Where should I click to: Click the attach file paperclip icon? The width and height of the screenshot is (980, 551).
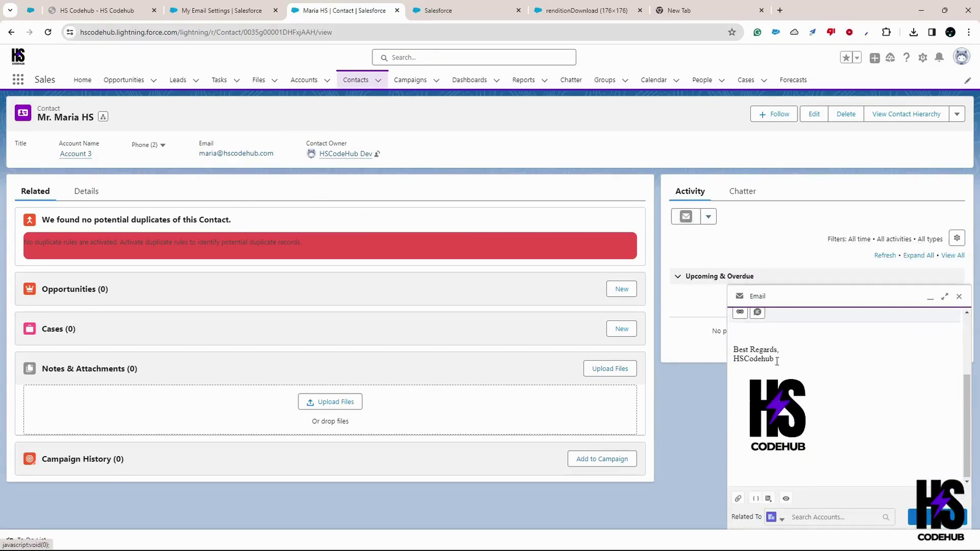(738, 498)
